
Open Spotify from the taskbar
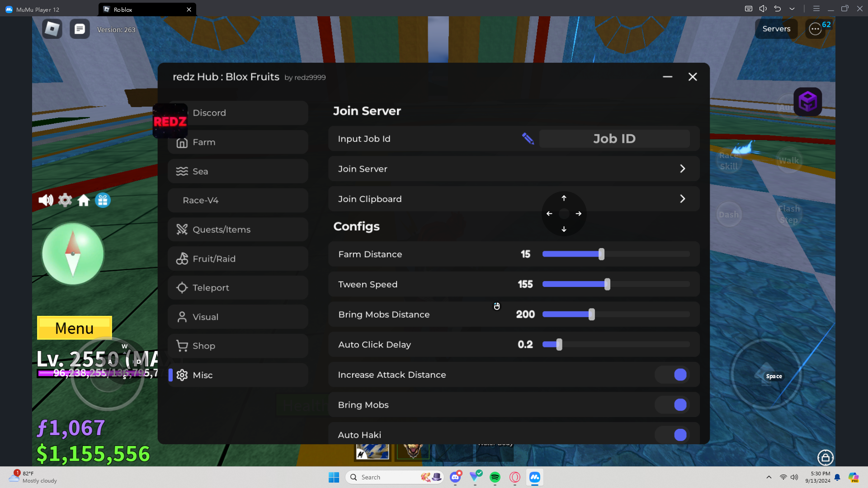495,477
